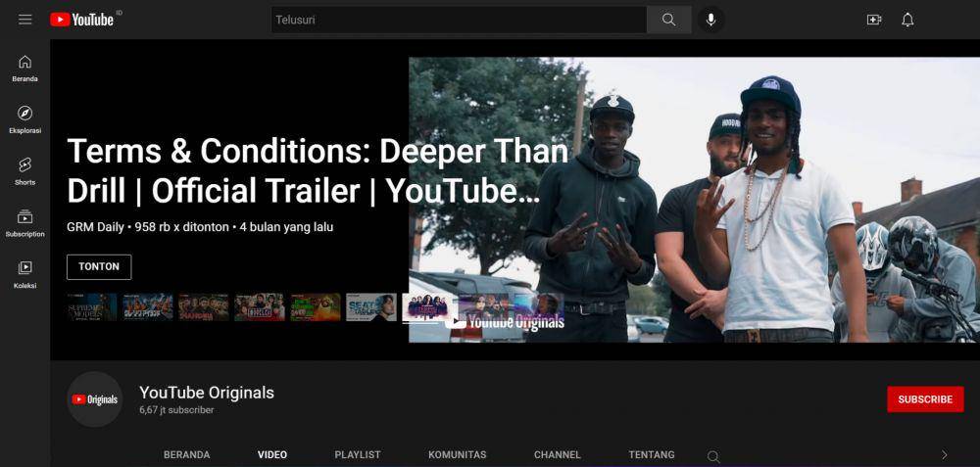Screen dimensions: 980x467
Task: Click the Telusuri search field
Action: click(460, 20)
